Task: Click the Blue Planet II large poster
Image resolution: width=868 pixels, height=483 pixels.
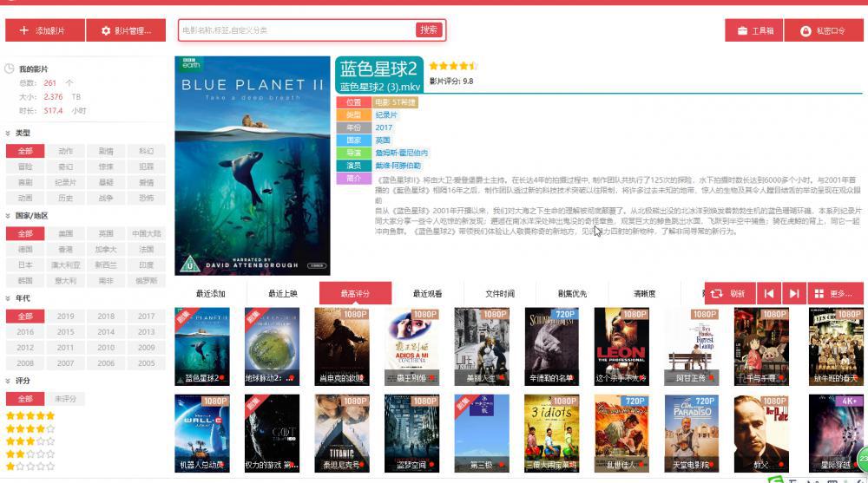Action: tap(253, 166)
